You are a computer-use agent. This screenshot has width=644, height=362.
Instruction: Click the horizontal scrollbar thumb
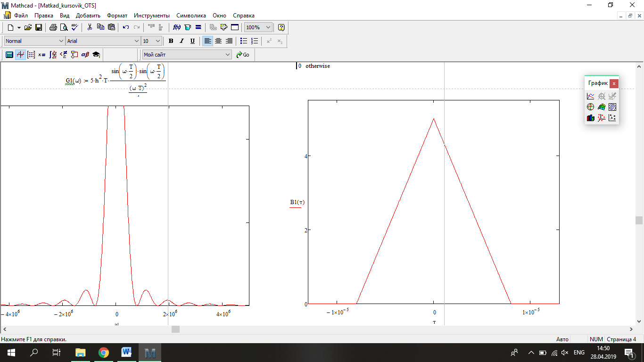(175, 329)
